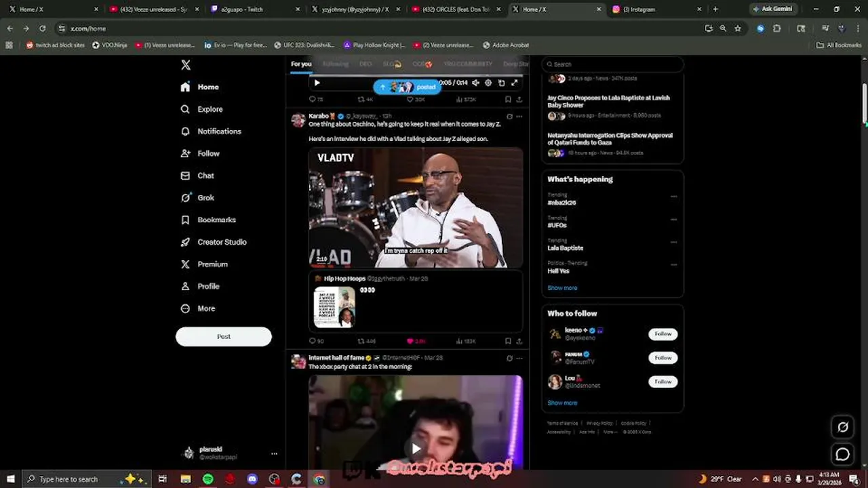This screenshot has width=868, height=488.
Task: Open the Grok floating button
Action: click(x=843, y=427)
